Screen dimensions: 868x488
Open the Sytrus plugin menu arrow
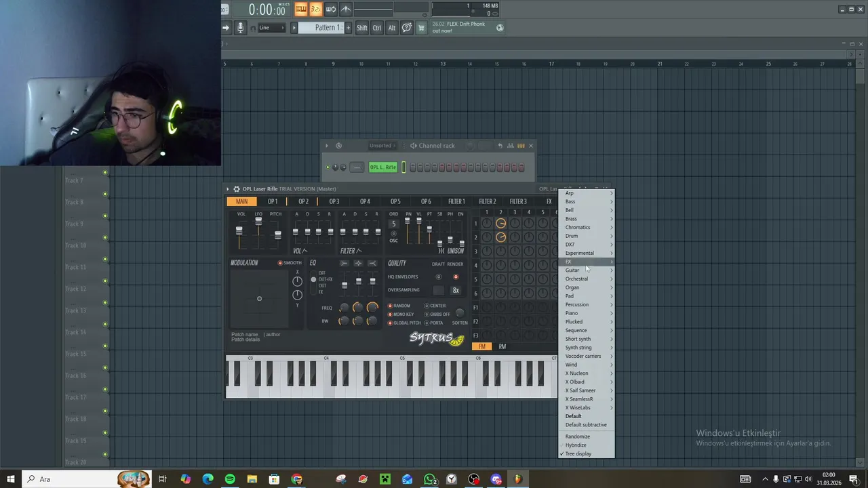coord(228,189)
